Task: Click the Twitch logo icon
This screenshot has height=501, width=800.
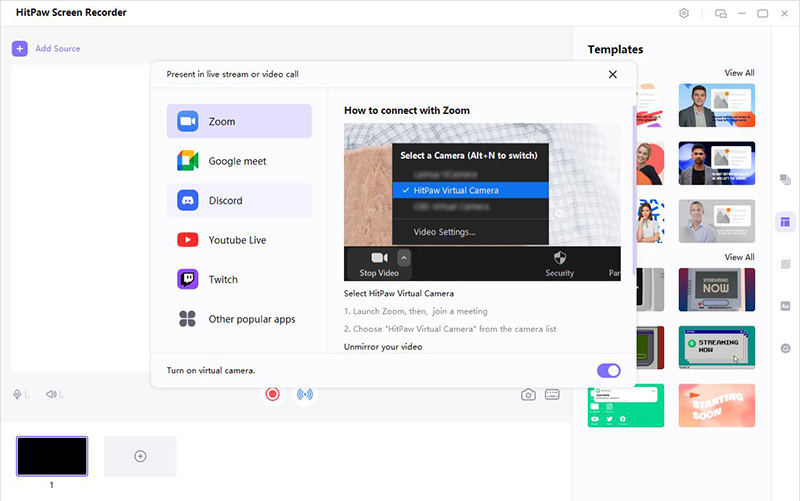Action: [x=188, y=279]
